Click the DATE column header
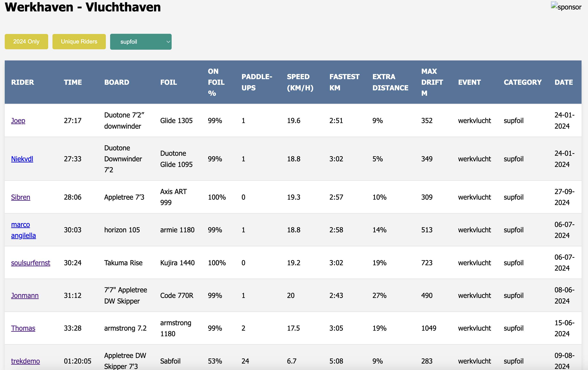 tap(563, 82)
